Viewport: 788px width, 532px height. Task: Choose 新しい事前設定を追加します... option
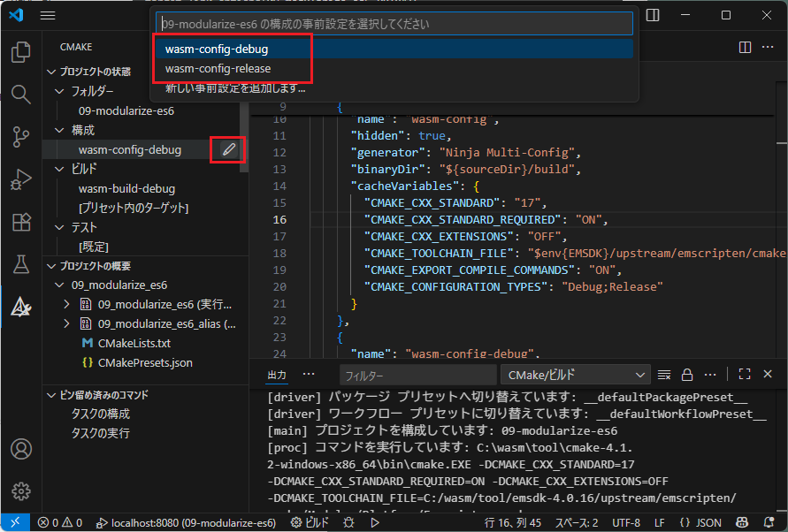394,88
